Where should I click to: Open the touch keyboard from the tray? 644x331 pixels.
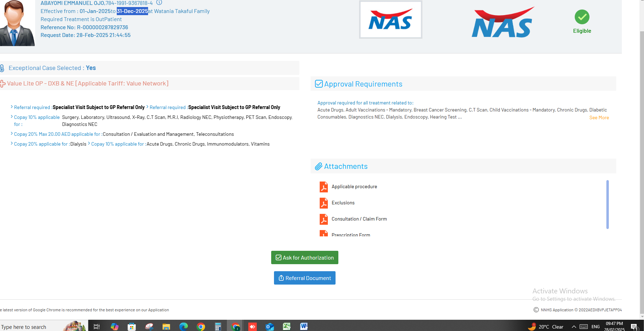click(x=584, y=327)
